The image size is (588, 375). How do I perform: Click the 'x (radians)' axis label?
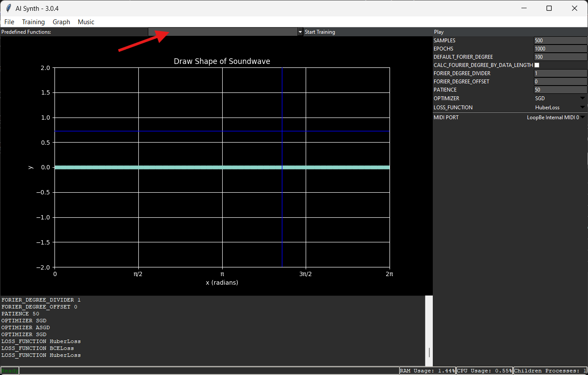pyautogui.click(x=222, y=283)
